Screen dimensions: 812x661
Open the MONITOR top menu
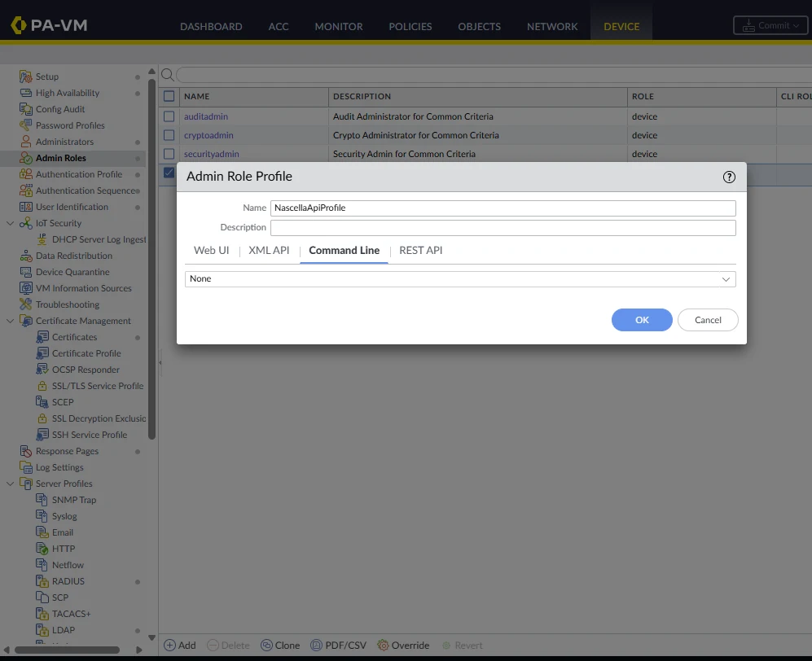[x=339, y=26]
